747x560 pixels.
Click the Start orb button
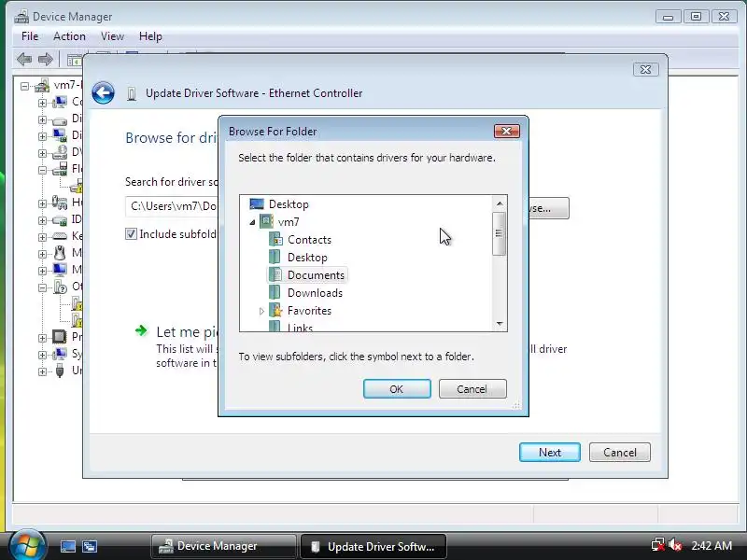point(27,545)
